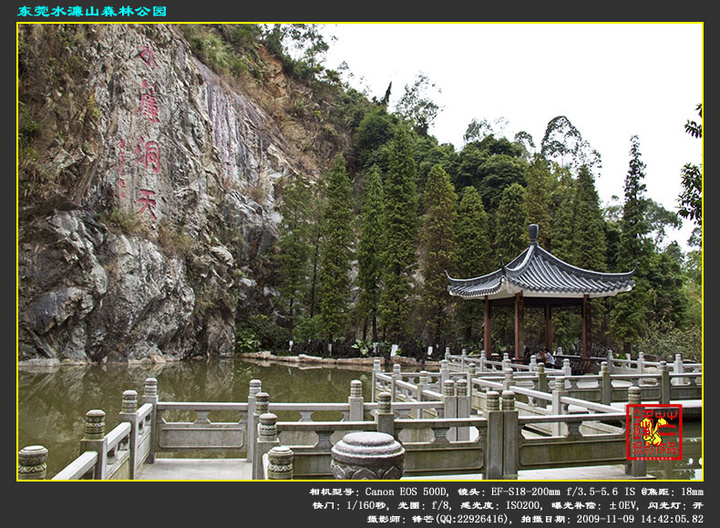Click the title text 东莞水濂山森林公园
The height and width of the screenshot is (528, 720).
92,11
